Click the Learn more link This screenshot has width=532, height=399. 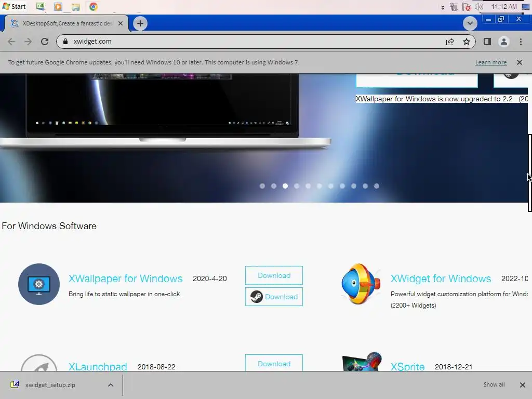pyautogui.click(x=491, y=62)
